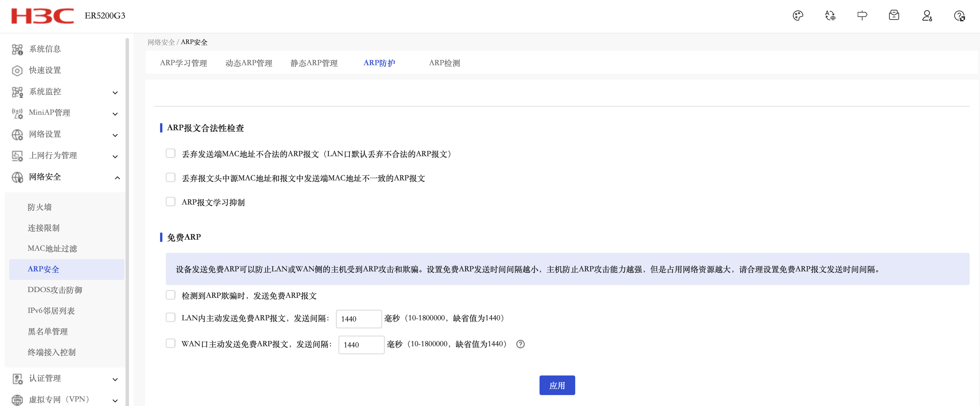This screenshot has height=406, width=980.
Task: Click the H3C logo
Action: (42, 16)
